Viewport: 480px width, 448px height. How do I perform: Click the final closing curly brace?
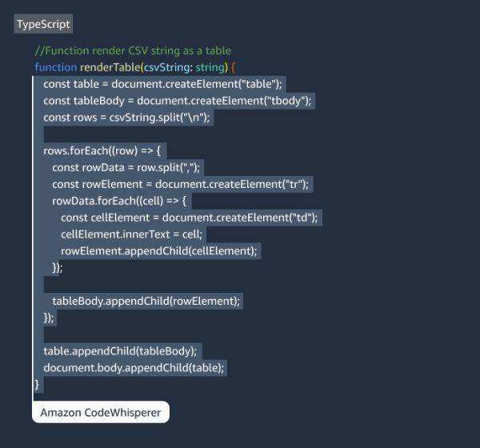click(36, 384)
